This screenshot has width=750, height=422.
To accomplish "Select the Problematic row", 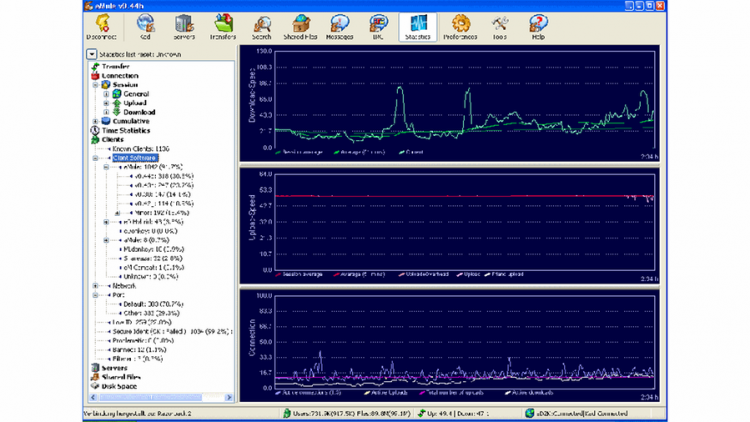I will 143,341.
